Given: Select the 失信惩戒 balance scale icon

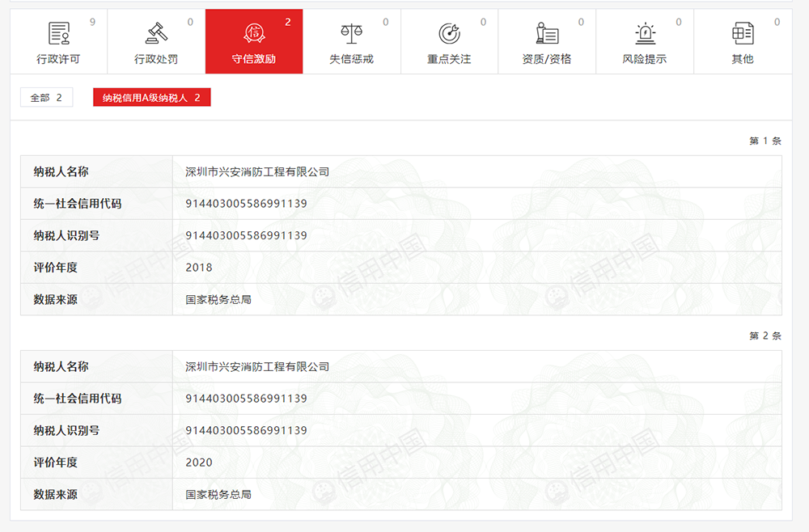Looking at the screenshot, I should tap(352, 33).
